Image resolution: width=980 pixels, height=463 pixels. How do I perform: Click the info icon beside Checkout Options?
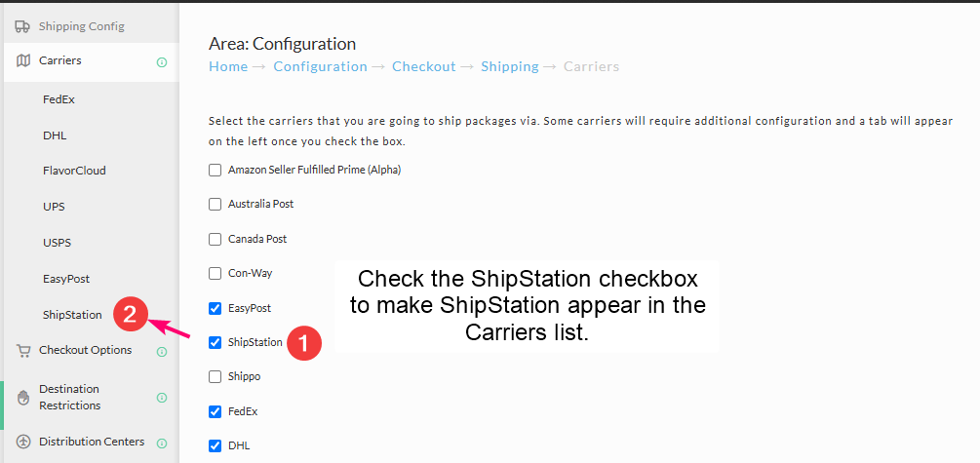[162, 352]
